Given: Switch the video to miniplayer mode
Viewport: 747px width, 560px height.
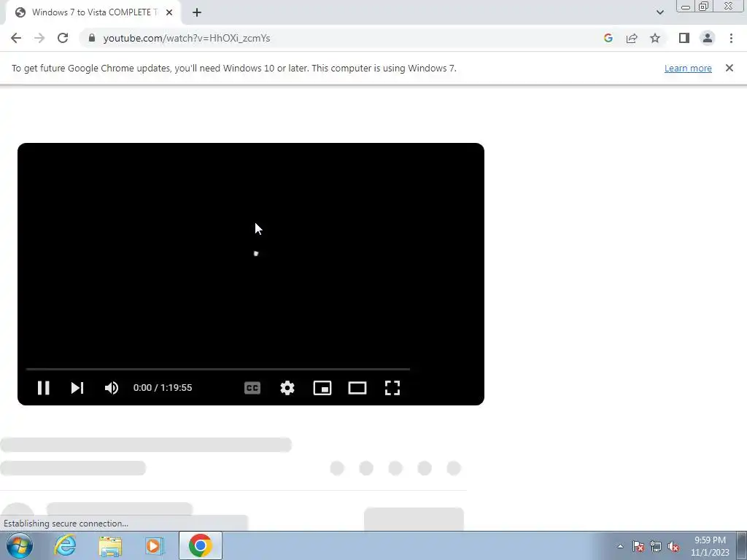Looking at the screenshot, I should (322, 388).
